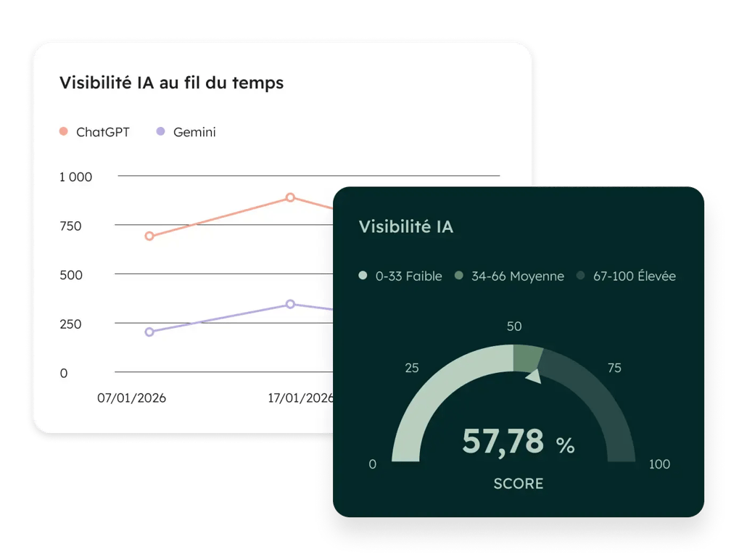Click the 67-100 Élevée legend item
The height and width of the screenshot is (560, 747).
pos(626,276)
